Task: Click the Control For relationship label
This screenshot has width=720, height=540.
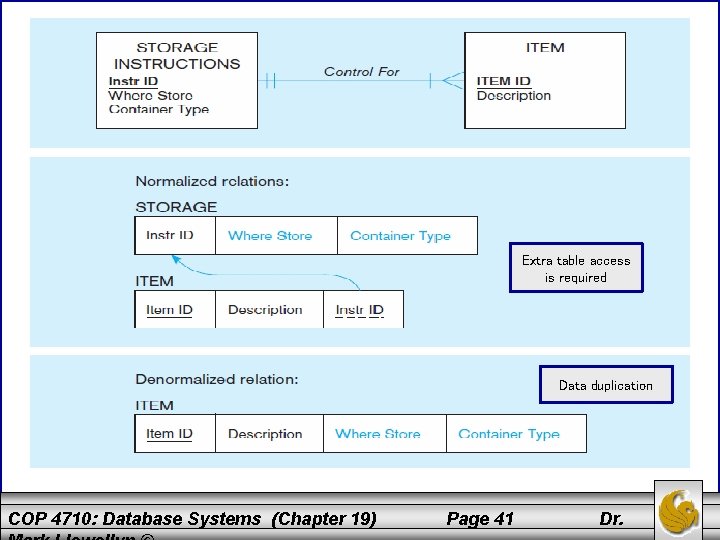Action: [362, 72]
